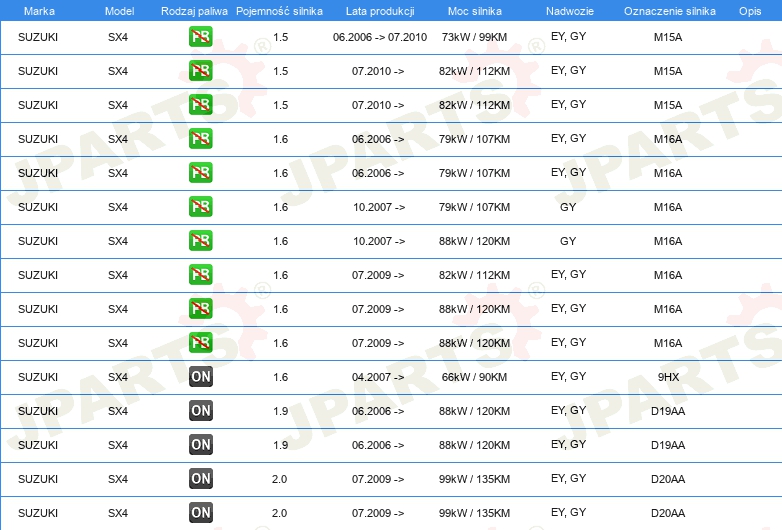The width and height of the screenshot is (782, 530).
Task: Click petrol icon in 10.2007 79kW / 107KM row
Action: (200, 207)
